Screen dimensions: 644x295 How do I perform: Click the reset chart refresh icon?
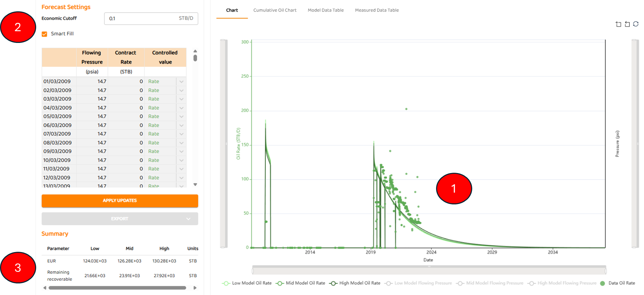click(x=636, y=24)
